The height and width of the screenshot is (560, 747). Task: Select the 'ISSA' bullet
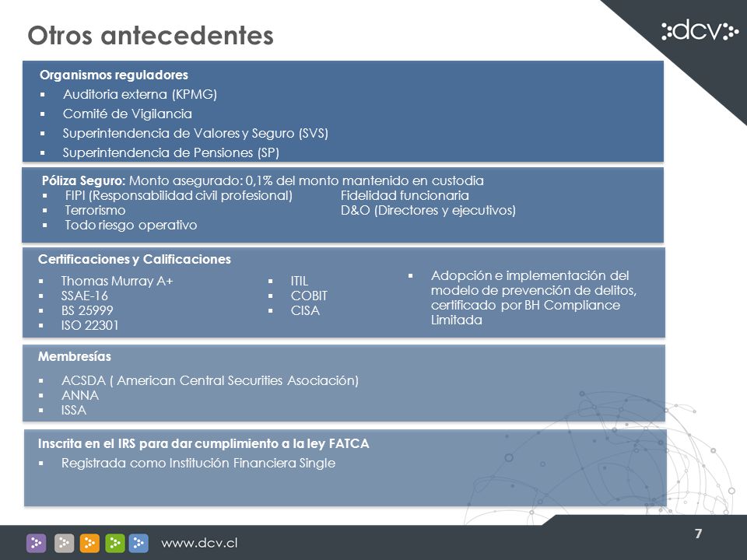click(74, 410)
